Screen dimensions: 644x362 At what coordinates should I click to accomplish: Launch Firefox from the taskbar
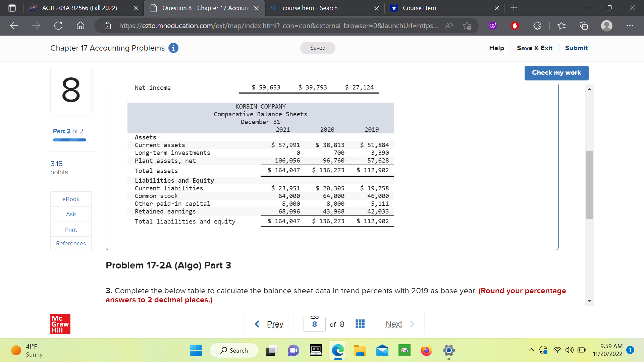tap(426, 350)
